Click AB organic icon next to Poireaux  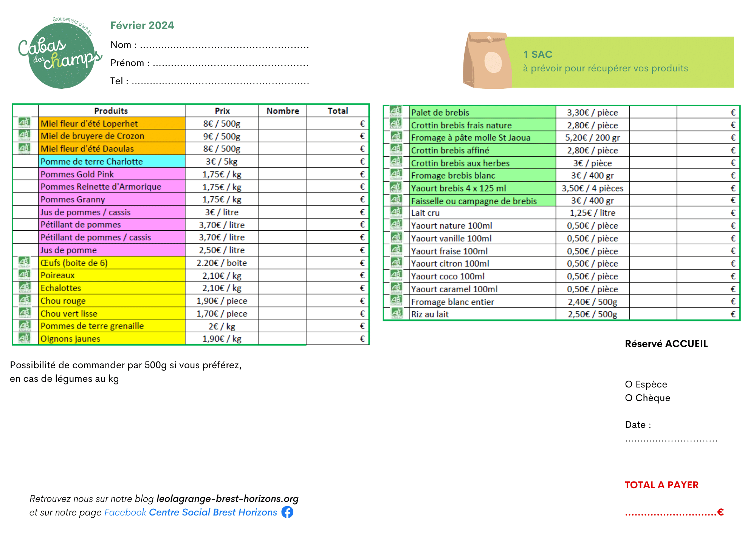pos(25,275)
